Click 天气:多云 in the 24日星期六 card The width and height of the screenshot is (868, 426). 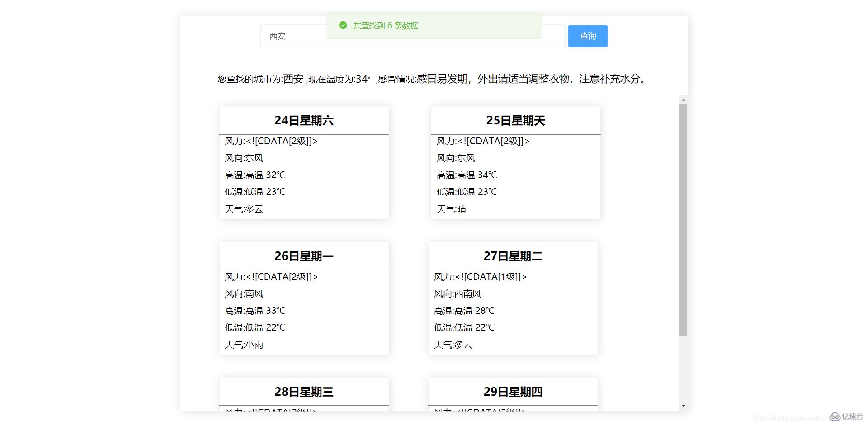[244, 209]
